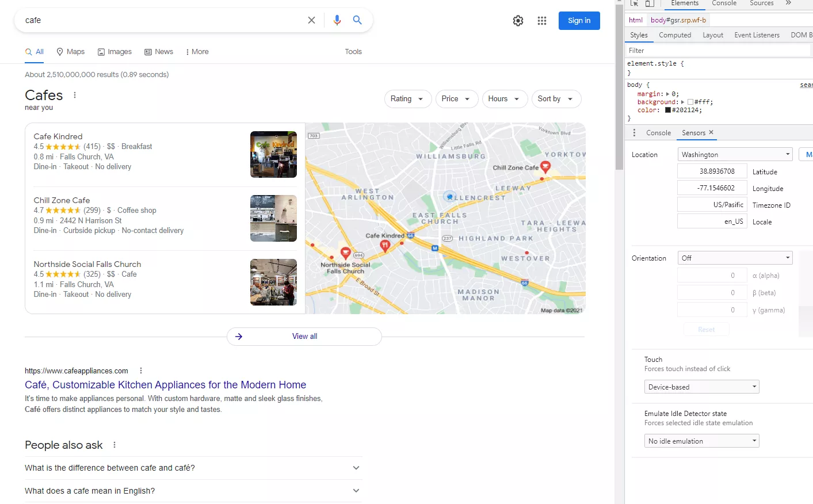Toggle the DevTools device toolbar icon
This screenshot has height=504, width=813.
pos(650,3)
